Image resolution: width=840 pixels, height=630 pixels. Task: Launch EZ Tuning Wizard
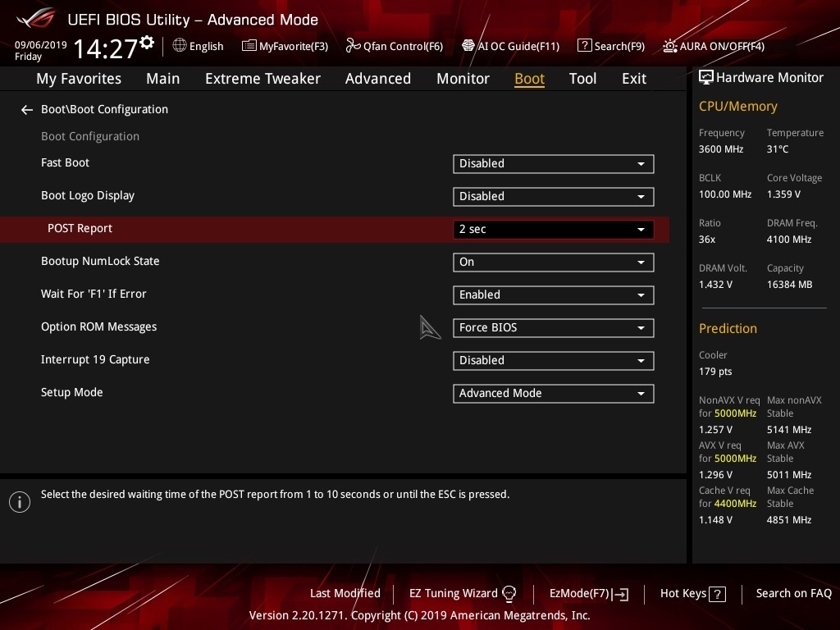pos(463,594)
